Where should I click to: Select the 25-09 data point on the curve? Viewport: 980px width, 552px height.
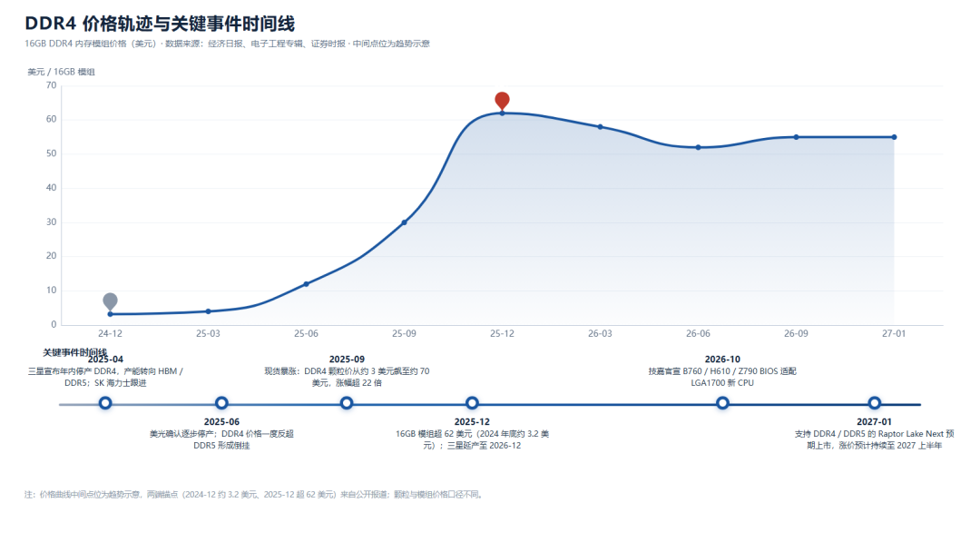coord(404,222)
